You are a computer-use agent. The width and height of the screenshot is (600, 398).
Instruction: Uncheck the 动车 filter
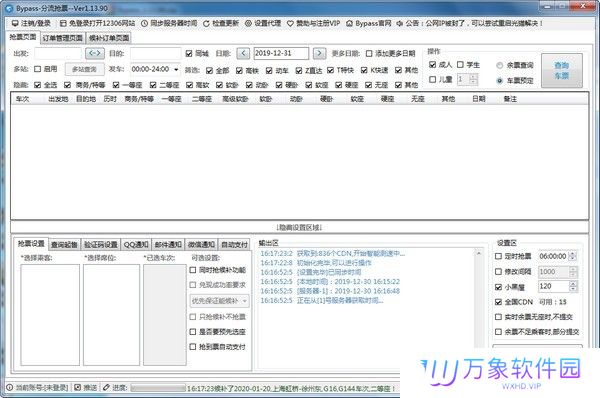click(x=269, y=70)
